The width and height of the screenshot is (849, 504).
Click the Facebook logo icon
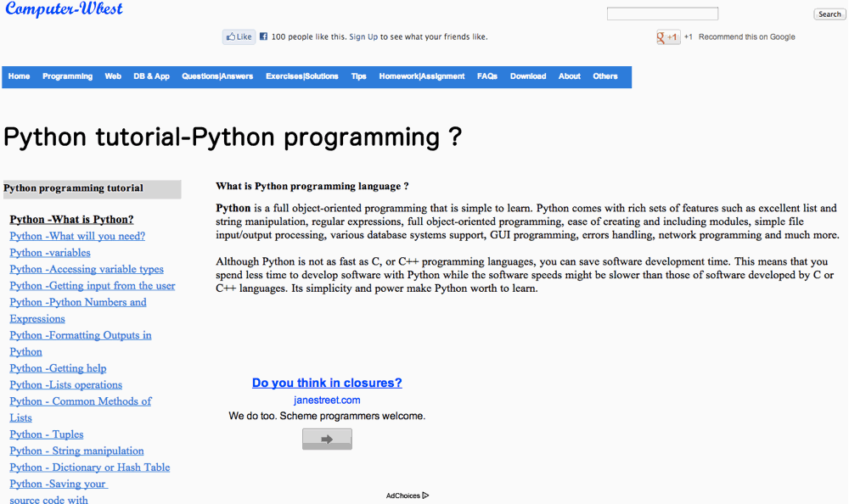[x=264, y=36]
